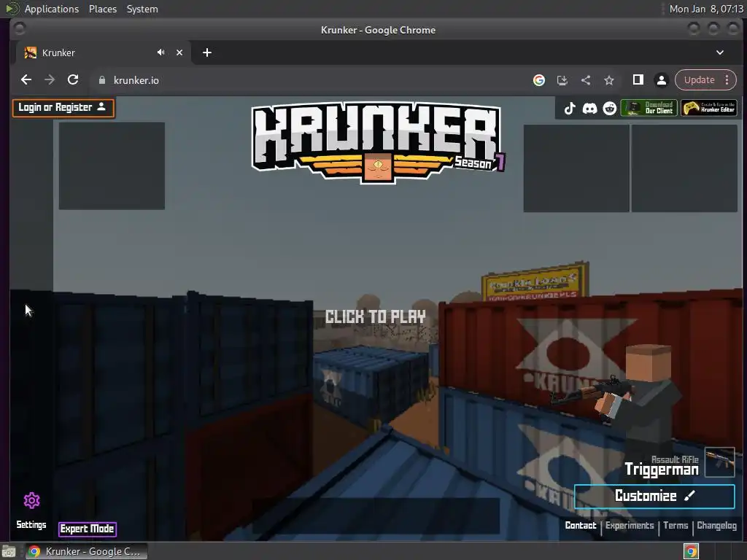Click the Krunker Season 7 logo
Screen dimensions: 747x560
pos(378,143)
